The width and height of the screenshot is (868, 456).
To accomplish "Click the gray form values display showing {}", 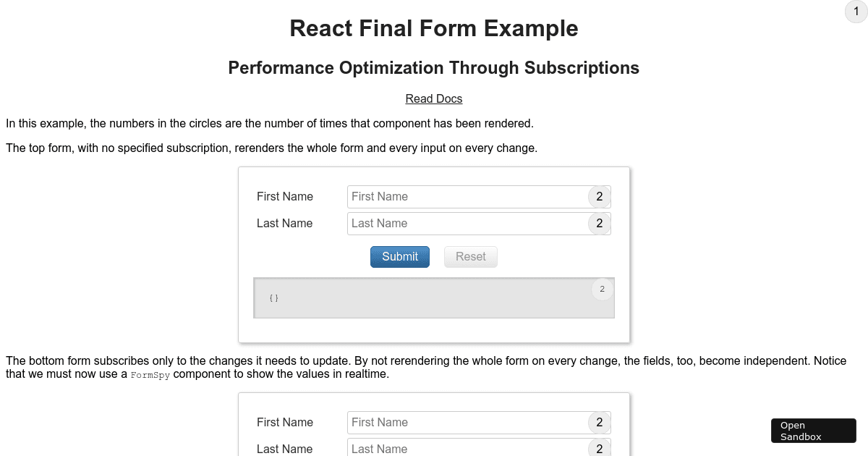I will (434, 297).
